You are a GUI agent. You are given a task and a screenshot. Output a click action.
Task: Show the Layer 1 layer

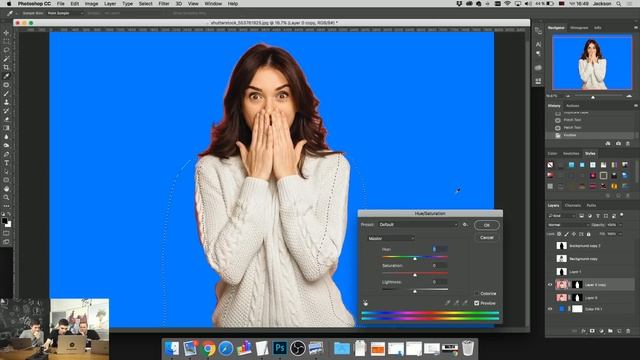click(x=550, y=271)
